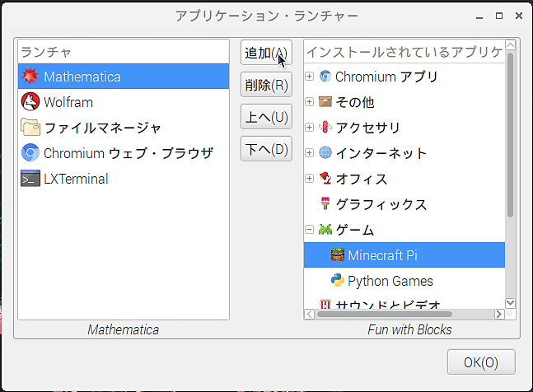
Task: Click the アクセサリ pocket knife icon
Action: [325, 127]
